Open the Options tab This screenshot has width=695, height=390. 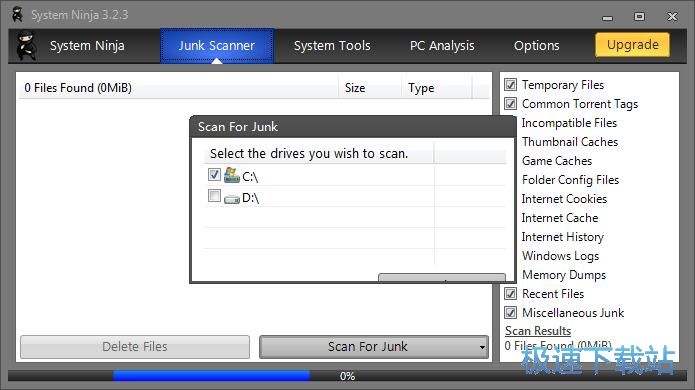[x=536, y=46]
